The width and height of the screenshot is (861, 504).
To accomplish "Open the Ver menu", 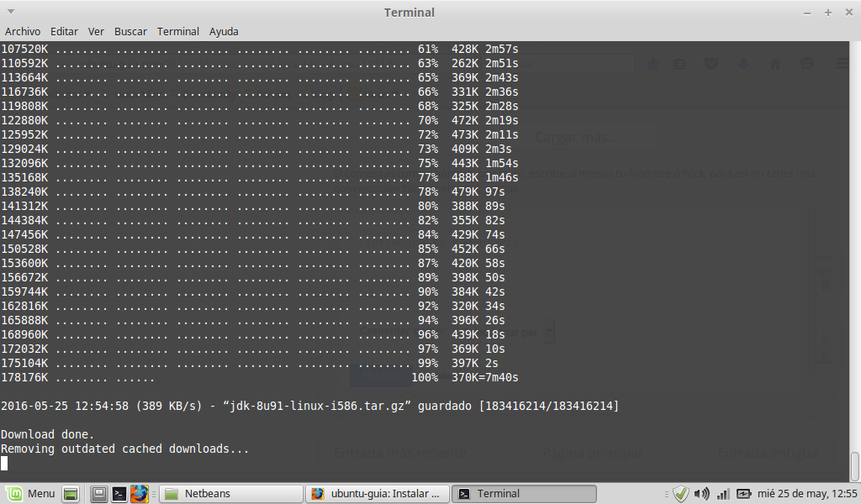I will [x=96, y=31].
